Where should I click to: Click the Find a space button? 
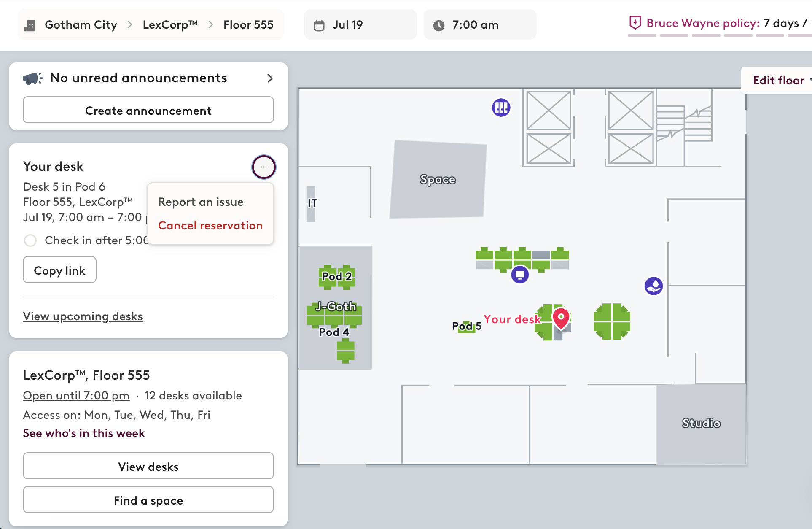[148, 500]
